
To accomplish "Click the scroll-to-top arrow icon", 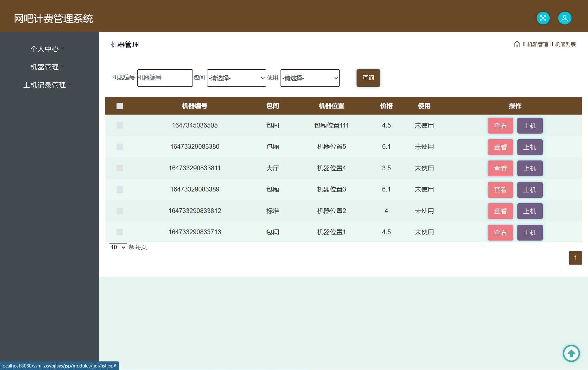I will [571, 353].
